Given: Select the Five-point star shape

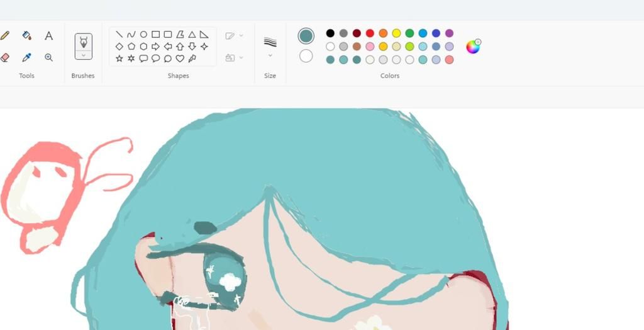Looking at the screenshot, I should click(x=119, y=59).
